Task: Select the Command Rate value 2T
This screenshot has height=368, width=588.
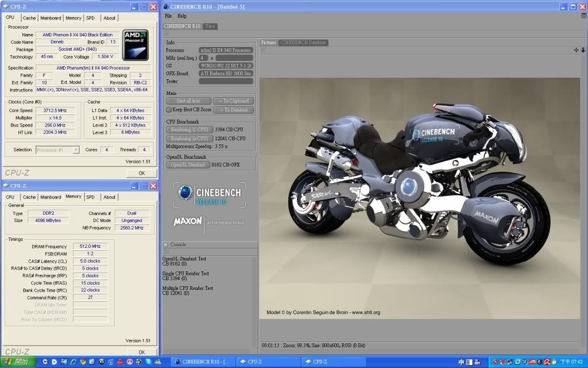Action: (90, 297)
